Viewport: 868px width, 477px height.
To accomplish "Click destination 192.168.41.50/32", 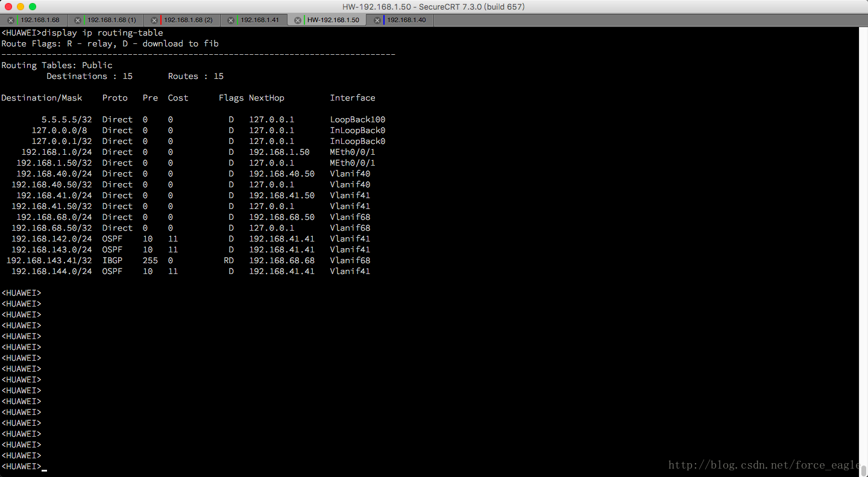I will [52, 206].
